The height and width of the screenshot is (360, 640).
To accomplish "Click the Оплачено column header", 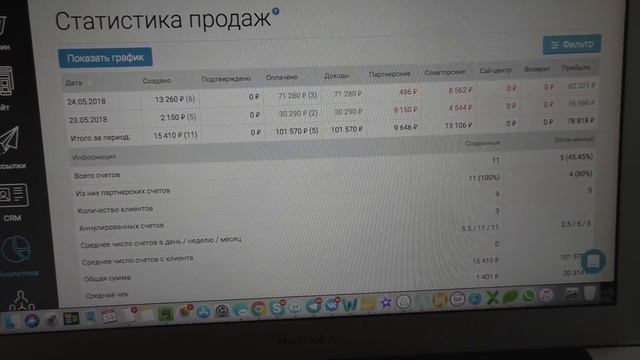I will click(282, 77).
